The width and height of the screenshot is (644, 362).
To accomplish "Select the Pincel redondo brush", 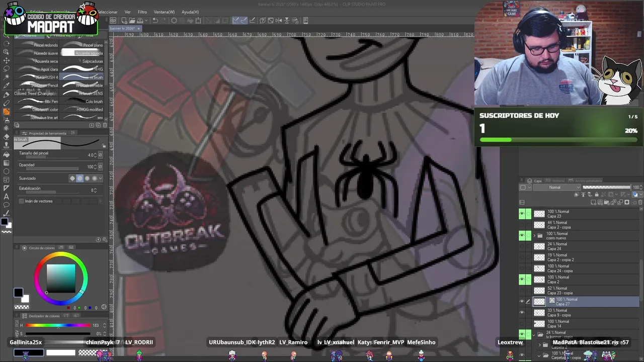I will 36,45.
